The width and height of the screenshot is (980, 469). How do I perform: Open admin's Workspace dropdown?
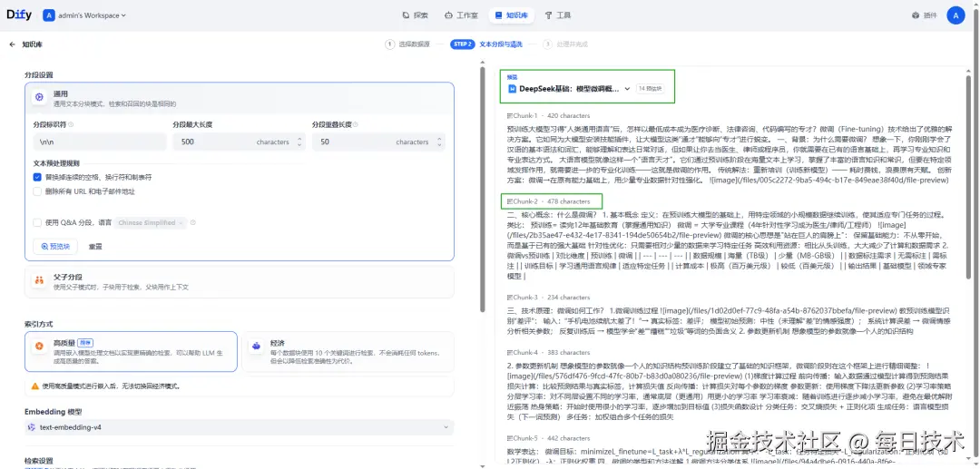pyautogui.click(x=85, y=15)
